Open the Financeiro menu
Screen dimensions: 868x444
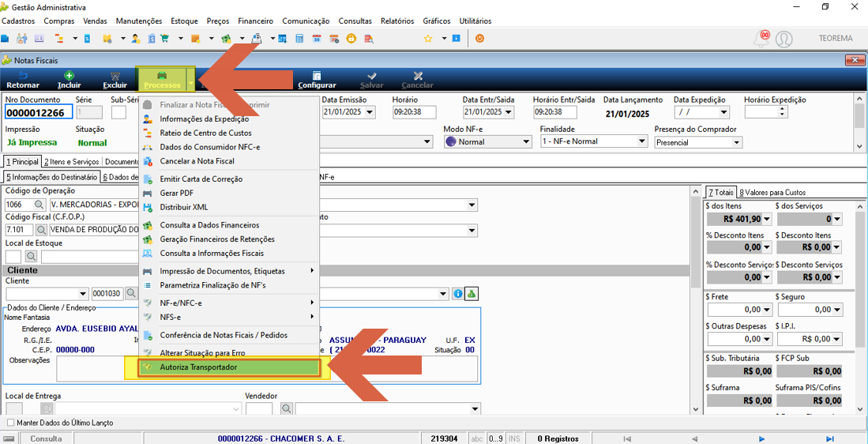pyautogui.click(x=255, y=21)
